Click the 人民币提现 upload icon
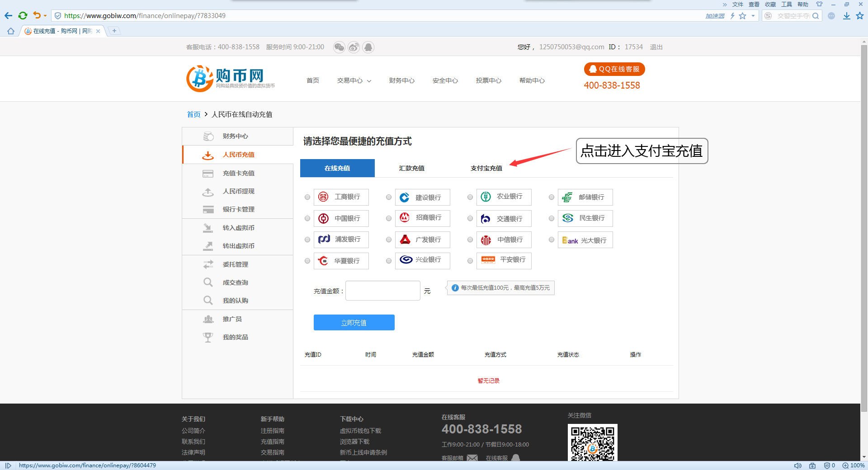Screen dimensions: 868x470 208,191
